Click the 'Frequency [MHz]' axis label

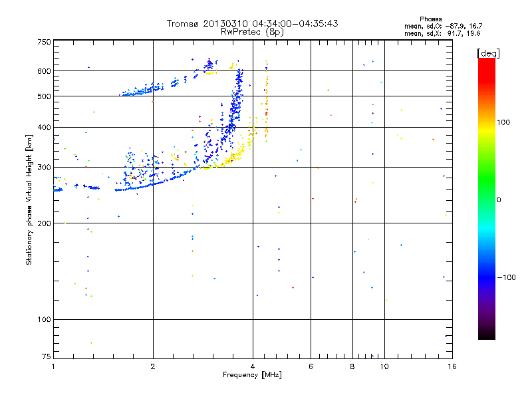pos(252,375)
